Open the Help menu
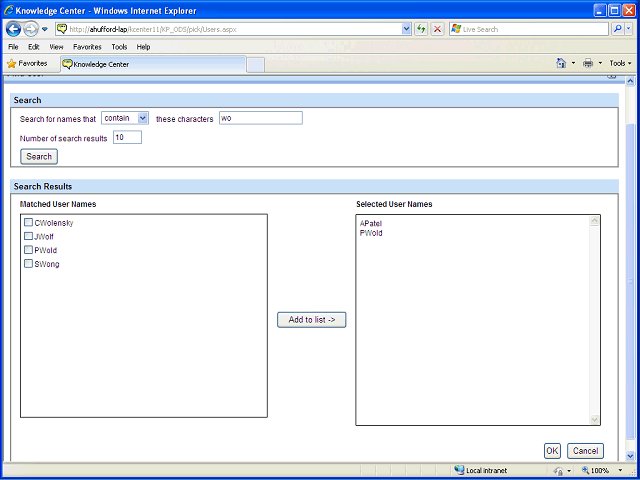 pos(143,47)
